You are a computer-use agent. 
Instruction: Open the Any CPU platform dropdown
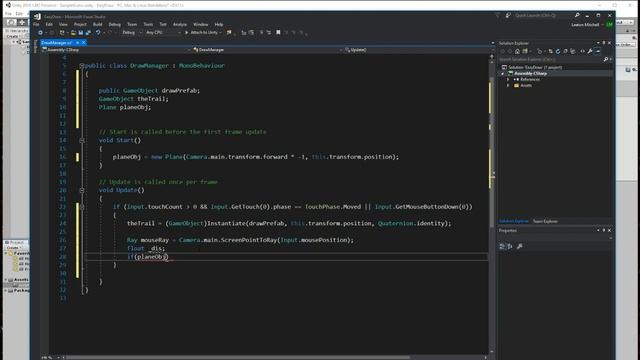coord(163,33)
